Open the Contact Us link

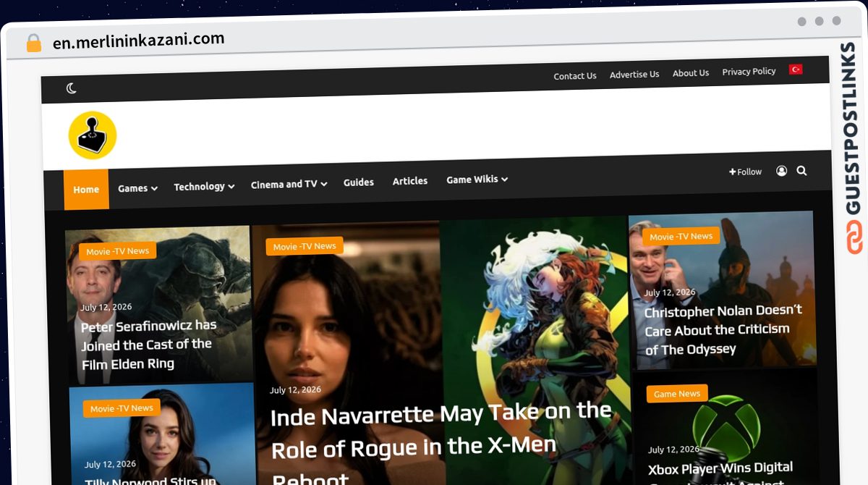coord(575,76)
